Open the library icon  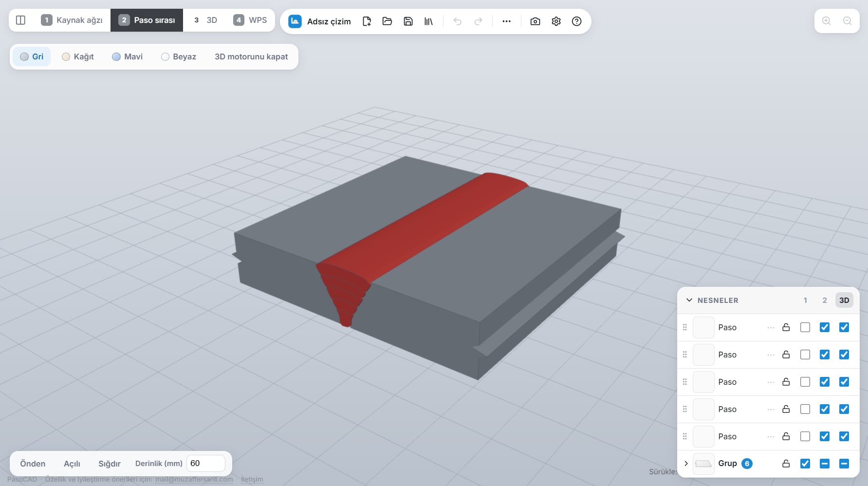click(x=429, y=21)
